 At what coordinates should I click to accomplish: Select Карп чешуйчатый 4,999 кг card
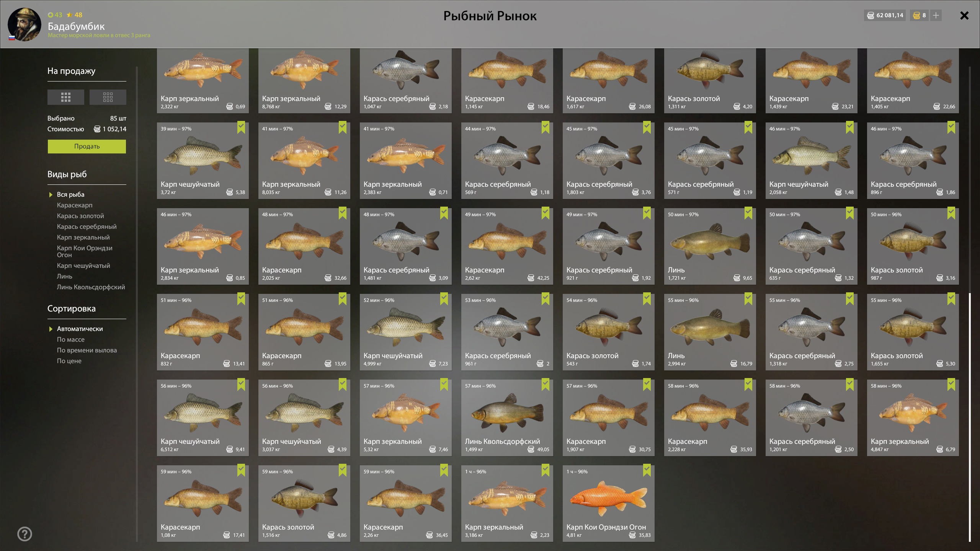coord(406,332)
